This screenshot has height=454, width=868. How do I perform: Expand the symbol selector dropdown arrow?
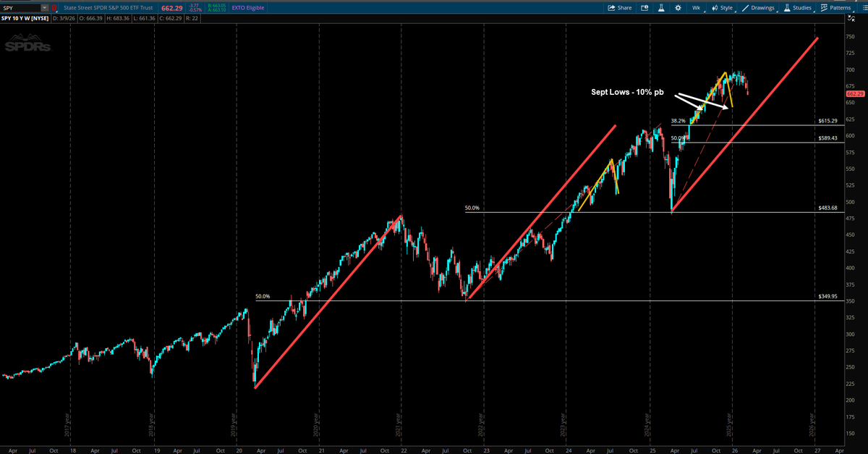[45, 8]
